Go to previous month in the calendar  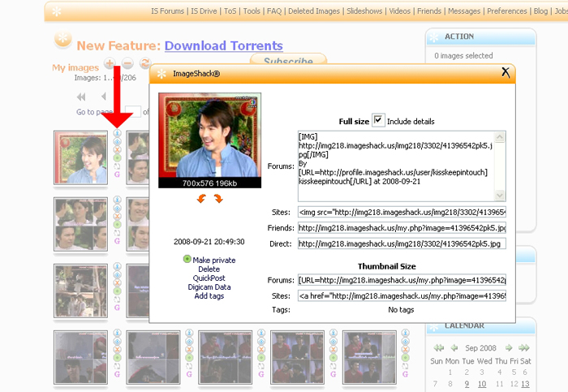(454, 348)
